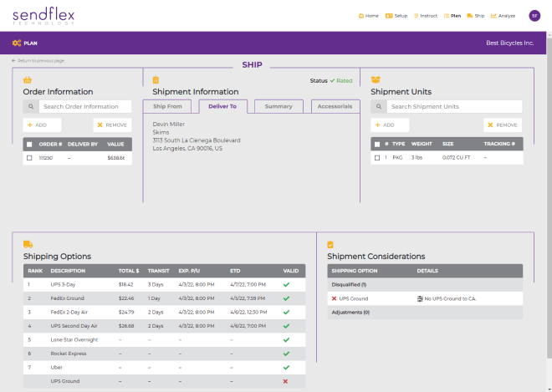This screenshot has height=392, width=552.
Task: Click the Shipment Units box icon
Action: pyautogui.click(x=376, y=80)
